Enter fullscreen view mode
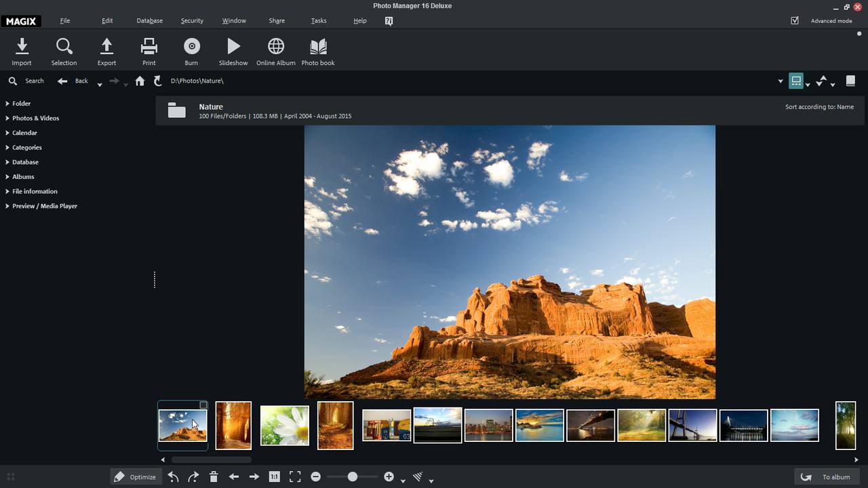The height and width of the screenshot is (488, 868). [x=294, y=476]
